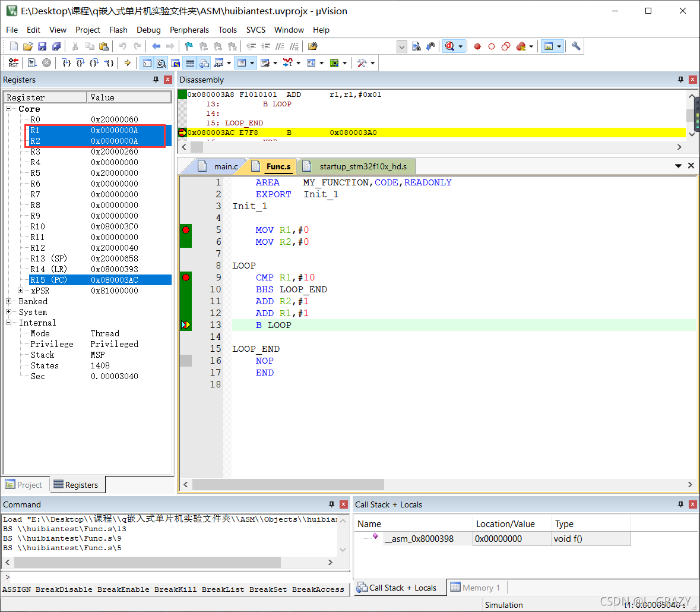Switch to the Memory 1 tab

point(476,588)
